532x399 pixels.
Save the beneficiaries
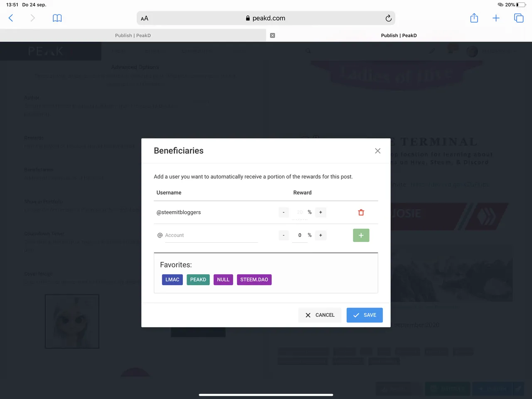click(365, 315)
